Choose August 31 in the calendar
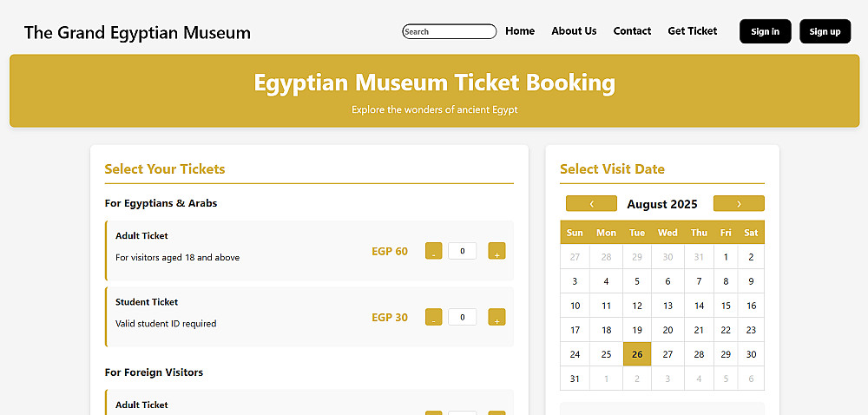Viewport: 868px width, 415px height. coord(575,379)
